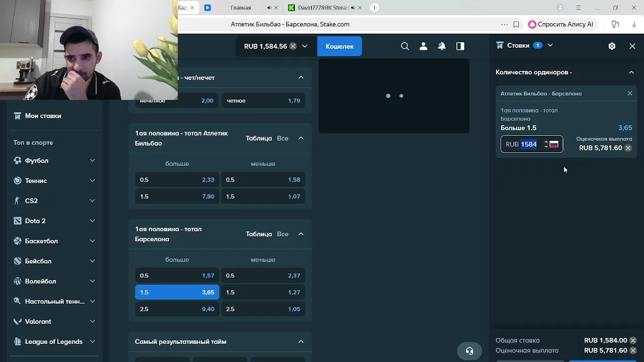Viewport: 644px width, 362px height.
Task: Click the Russian flag currency icon
Action: click(554, 144)
